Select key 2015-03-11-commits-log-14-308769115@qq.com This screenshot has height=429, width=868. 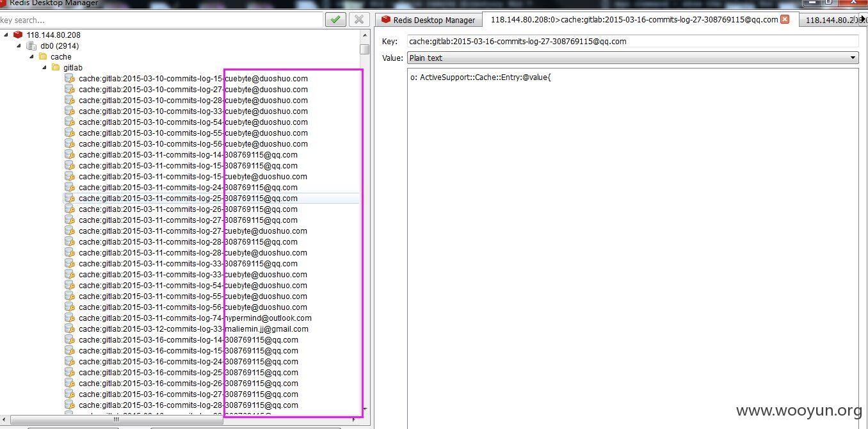click(x=188, y=154)
